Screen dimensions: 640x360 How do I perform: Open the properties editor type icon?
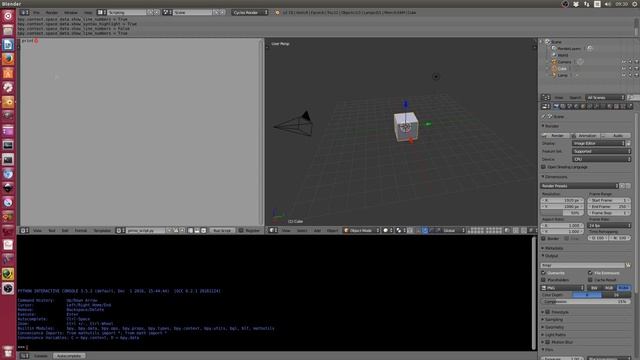click(x=545, y=106)
